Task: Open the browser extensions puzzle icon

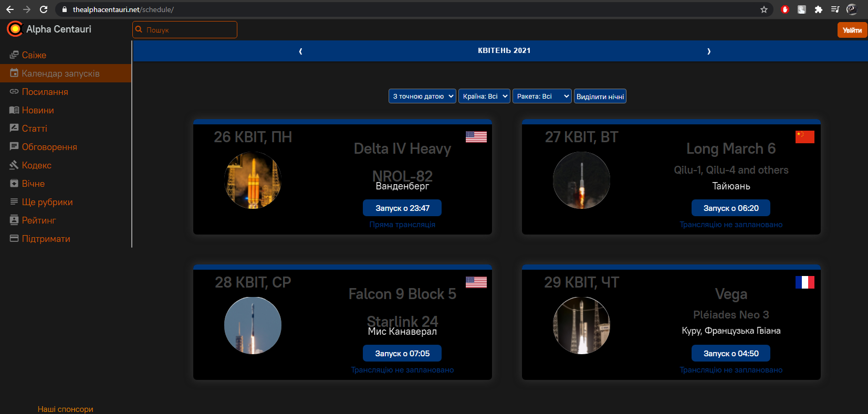Action: tap(818, 9)
